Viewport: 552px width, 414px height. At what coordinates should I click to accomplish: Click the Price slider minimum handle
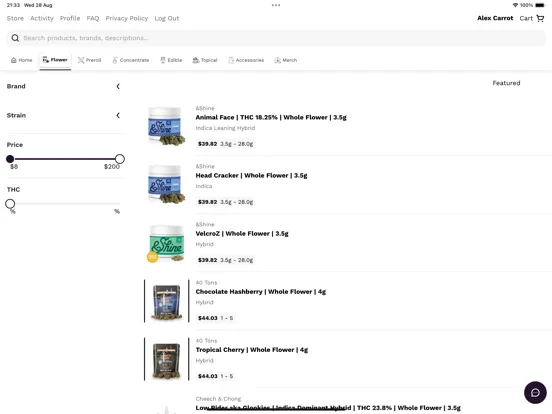(x=10, y=159)
